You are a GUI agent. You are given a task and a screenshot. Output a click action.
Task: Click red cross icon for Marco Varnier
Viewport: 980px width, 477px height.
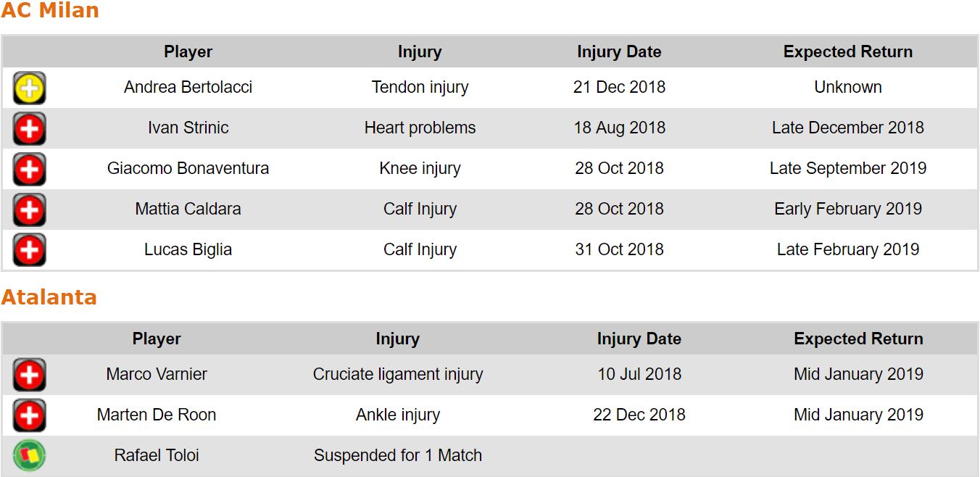29,376
